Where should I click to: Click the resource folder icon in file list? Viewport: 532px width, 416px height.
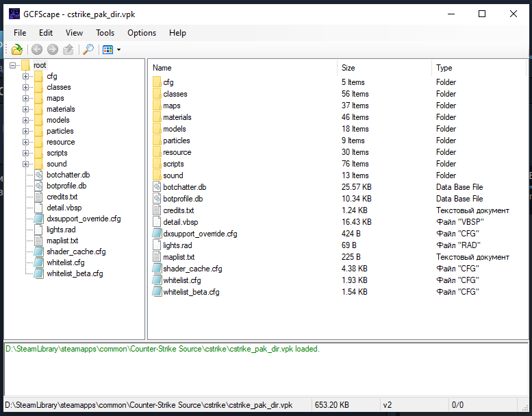[x=157, y=152]
